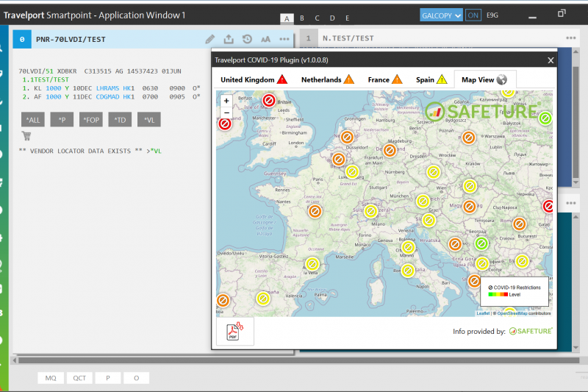This screenshot has width=588, height=392.
Task: Click the bottom O quick button
Action: tap(137, 378)
